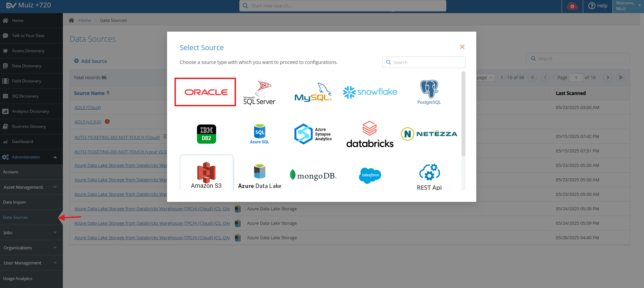Click the breadcrumb home icon

(x=71, y=21)
